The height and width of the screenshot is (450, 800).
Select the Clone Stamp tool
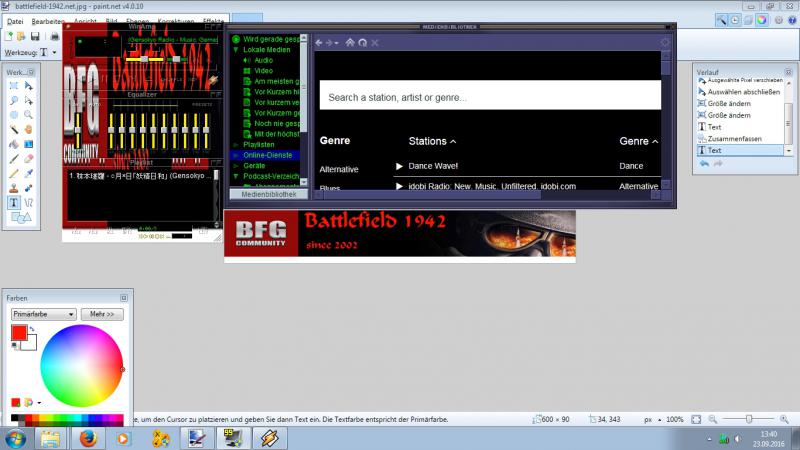pyautogui.click(x=14, y=188)
